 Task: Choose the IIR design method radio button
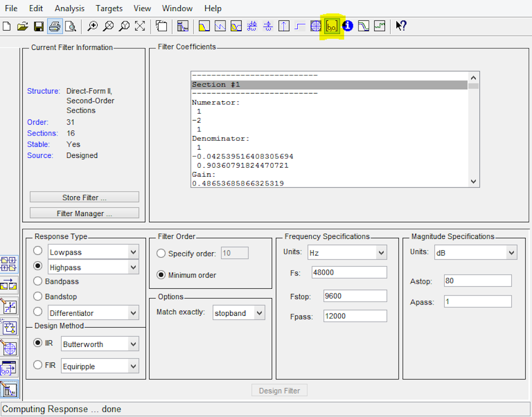click(38, 343)
